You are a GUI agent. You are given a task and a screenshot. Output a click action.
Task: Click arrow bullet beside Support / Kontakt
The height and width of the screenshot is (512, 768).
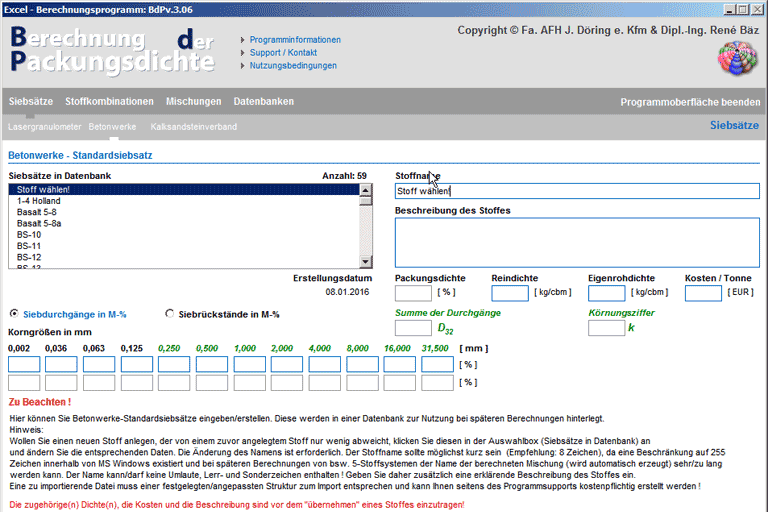coord(242,53)
